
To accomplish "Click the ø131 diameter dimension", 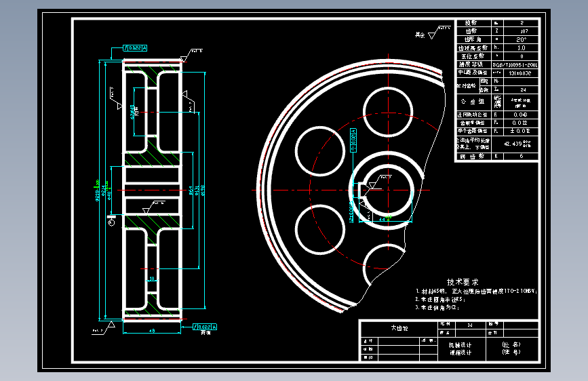I will coord(197,190).
